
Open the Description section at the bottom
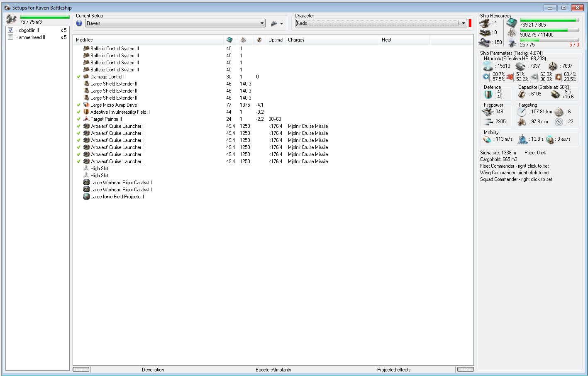coord(153,370)
